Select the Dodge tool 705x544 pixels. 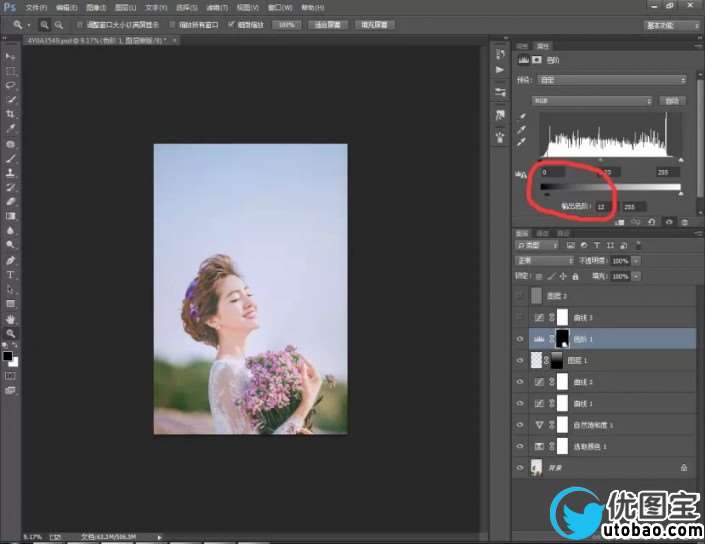(10, 245)
